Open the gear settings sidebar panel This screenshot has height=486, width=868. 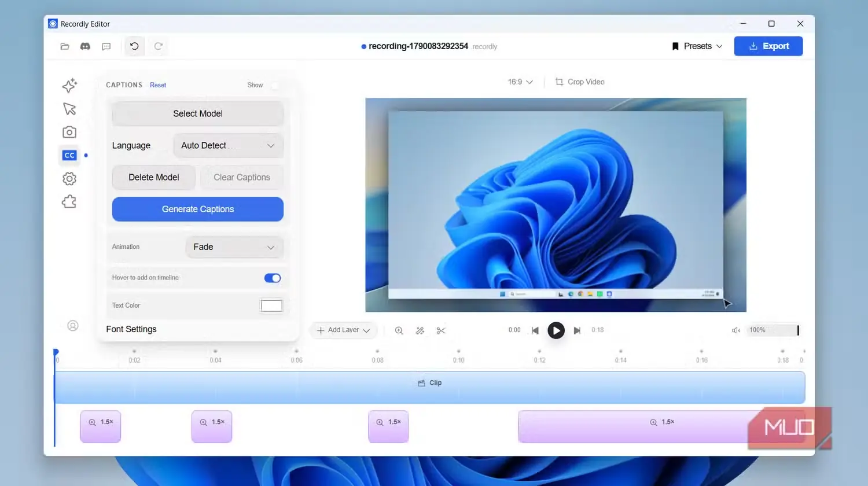click(x=69, y=179)
